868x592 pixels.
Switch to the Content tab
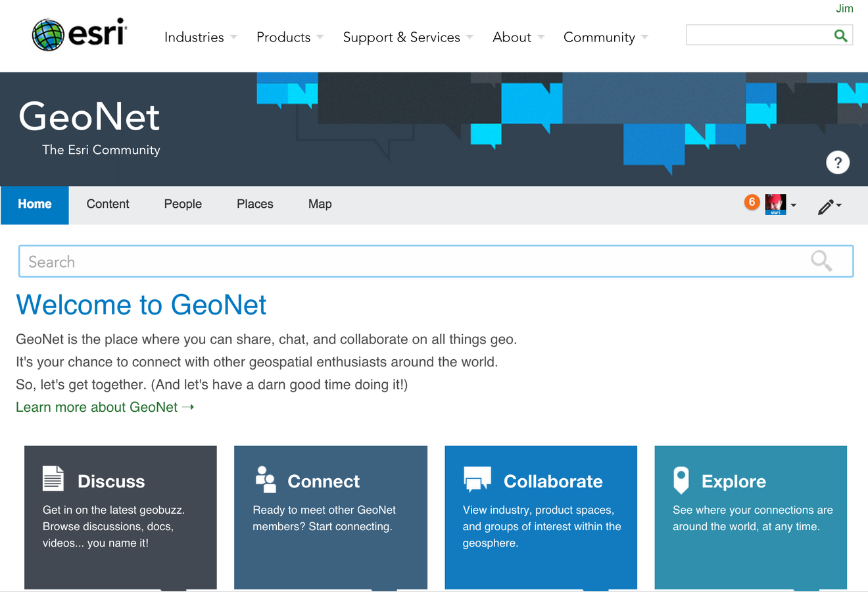(x=108, y=205)
